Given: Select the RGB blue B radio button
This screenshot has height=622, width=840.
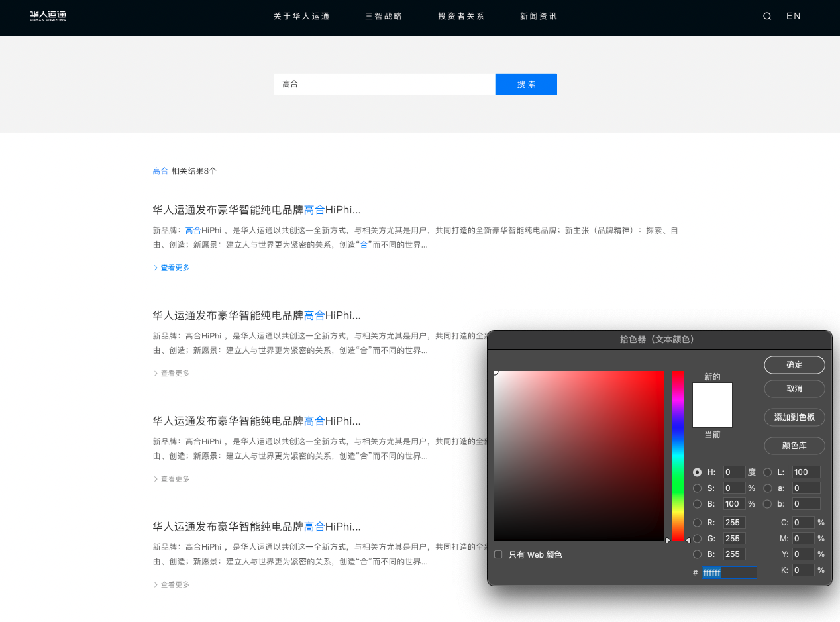Looking at the screenshot, I should (x=697, y=554).
